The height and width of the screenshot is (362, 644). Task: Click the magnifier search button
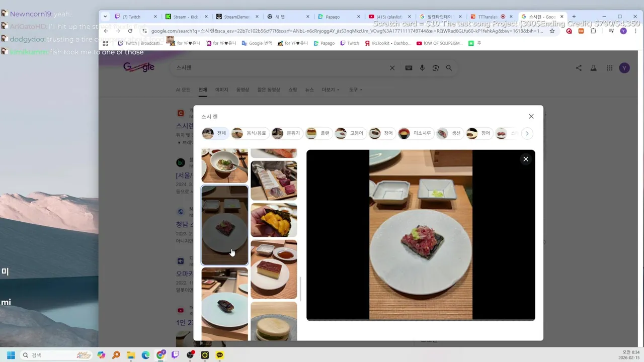coord(449,68)
